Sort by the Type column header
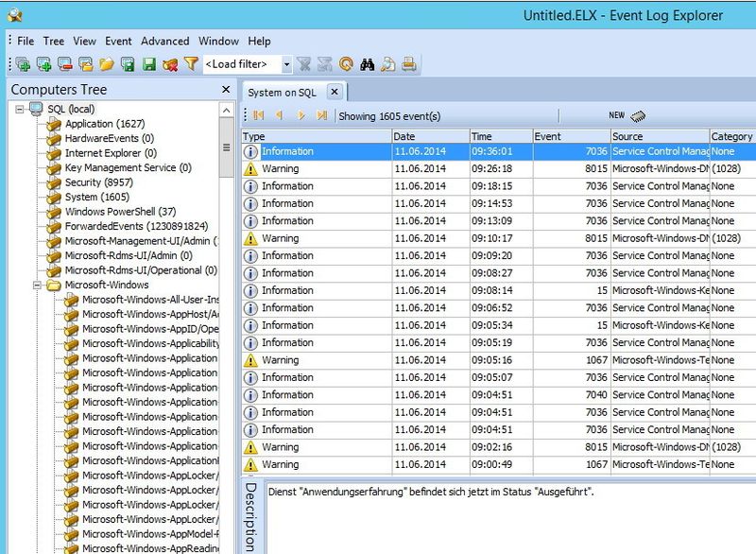 (317, 136)
